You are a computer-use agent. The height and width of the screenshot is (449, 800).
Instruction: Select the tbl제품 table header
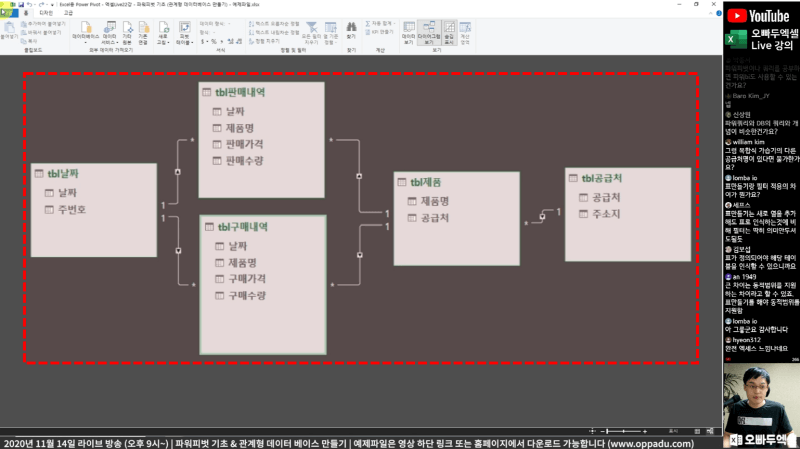pyautogui.click(x=457, y=182)
